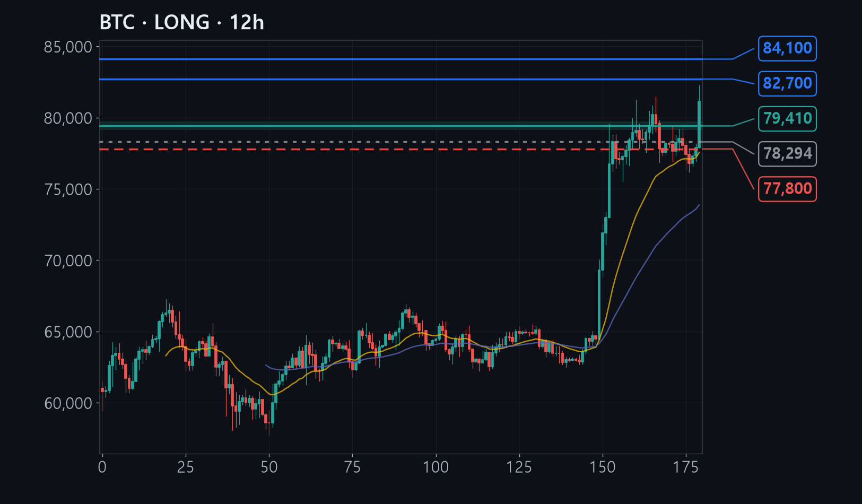Select the 78,294 gray price label
The height and width of the screenshot is (504, 862).
[787, 154]
